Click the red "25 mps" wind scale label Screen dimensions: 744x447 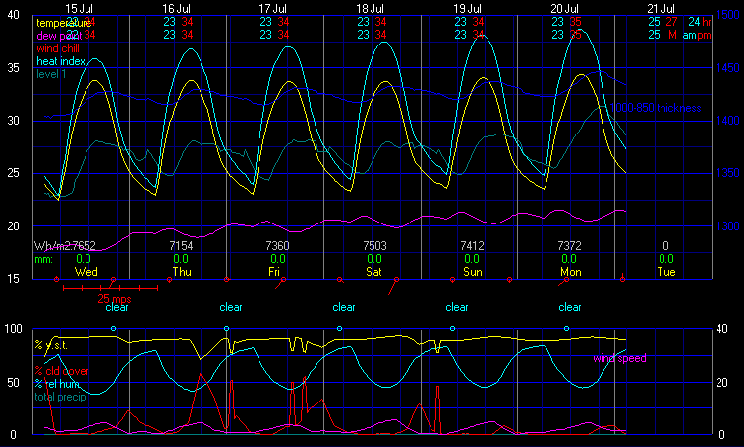click(114, 299)
